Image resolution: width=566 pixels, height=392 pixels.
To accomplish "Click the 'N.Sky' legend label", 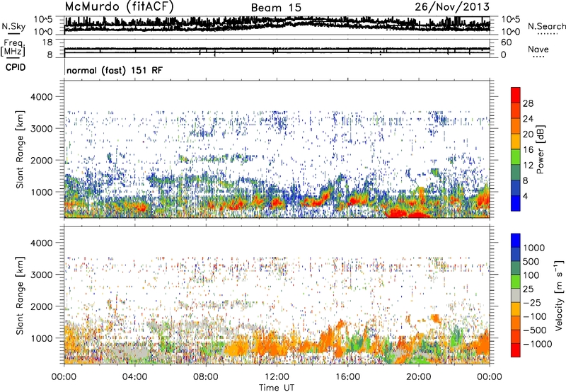I will [13, 26].
